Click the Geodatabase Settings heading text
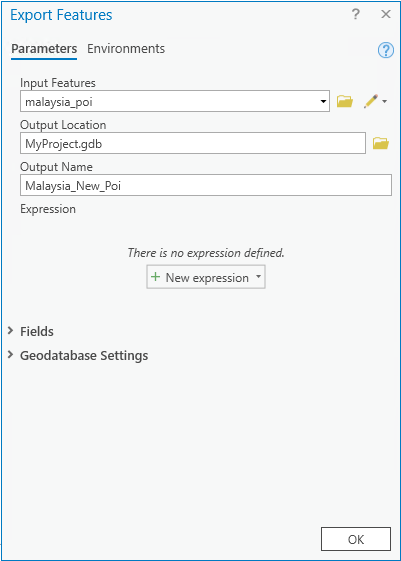The image size is (401, 561). point(84,356)
